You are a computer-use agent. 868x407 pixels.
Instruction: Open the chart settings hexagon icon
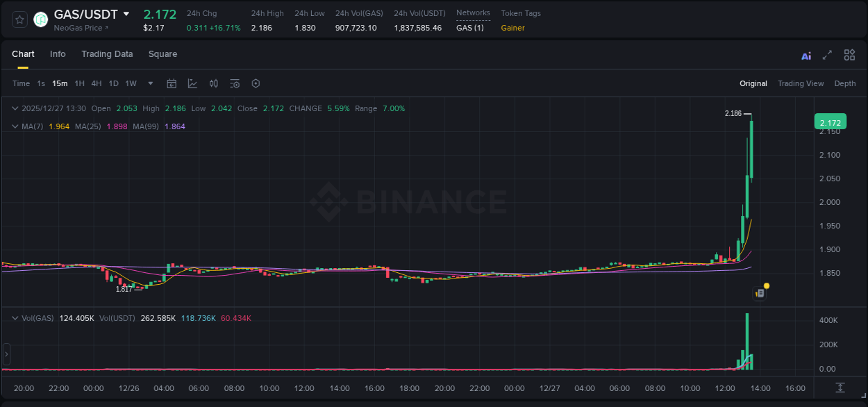[x=256, y=83]
